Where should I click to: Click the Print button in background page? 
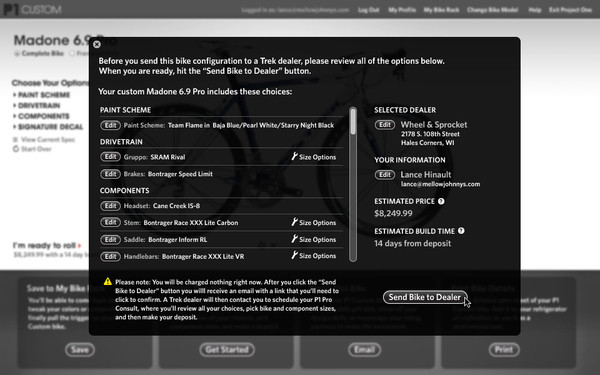(x=504, y=349)
